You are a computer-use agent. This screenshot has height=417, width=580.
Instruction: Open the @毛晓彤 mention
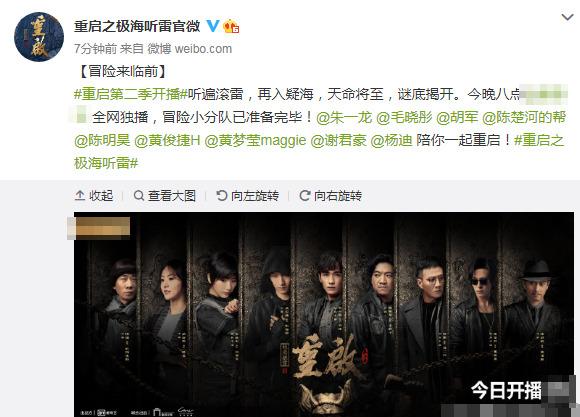[404, 117]
